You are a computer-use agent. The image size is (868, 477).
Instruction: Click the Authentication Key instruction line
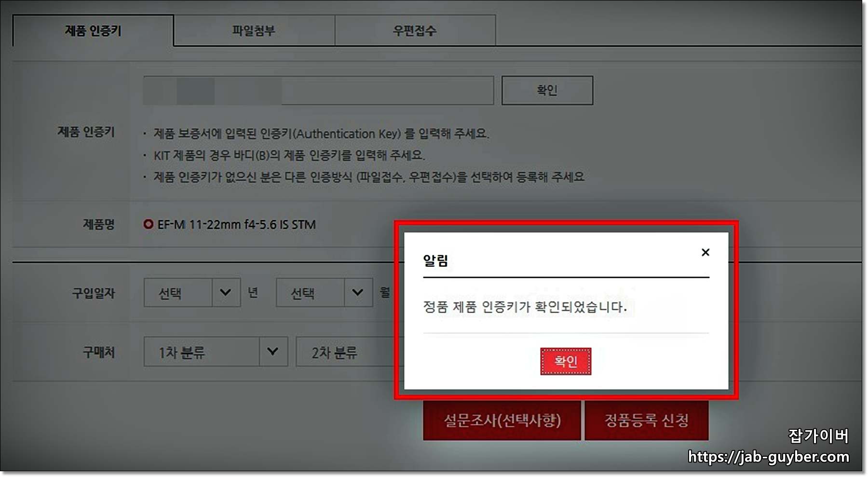321,134
